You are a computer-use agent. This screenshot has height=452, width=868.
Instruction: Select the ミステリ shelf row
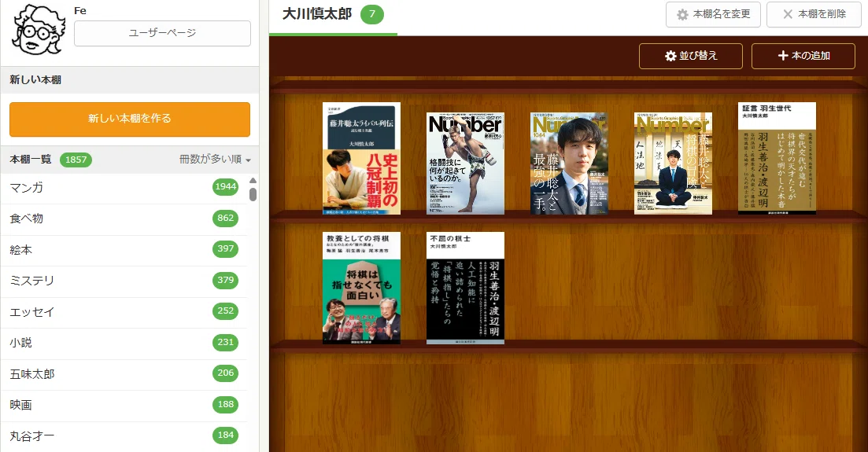124,281
